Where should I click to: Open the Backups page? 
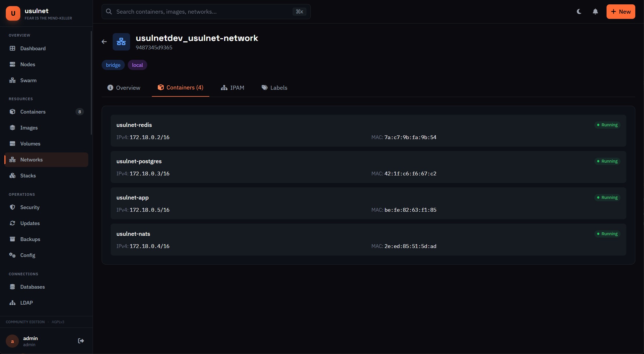click(30, 239)
